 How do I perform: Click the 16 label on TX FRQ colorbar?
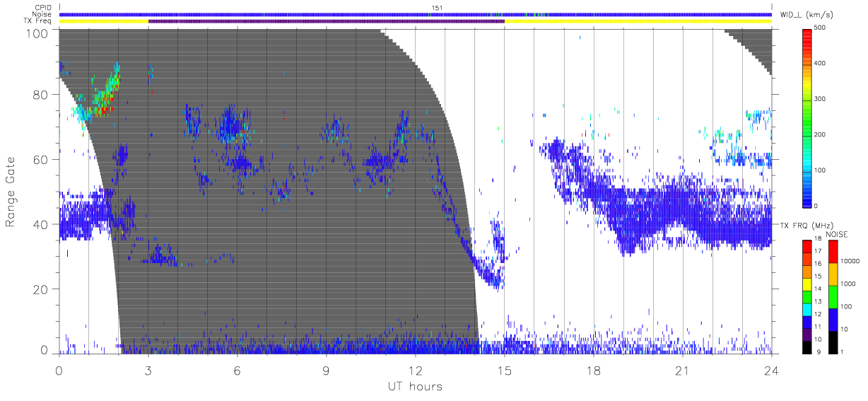818,264
